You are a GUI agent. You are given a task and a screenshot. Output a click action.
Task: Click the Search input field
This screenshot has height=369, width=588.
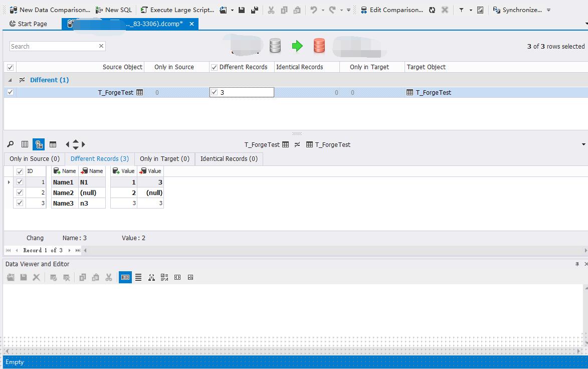coord(53,46)
